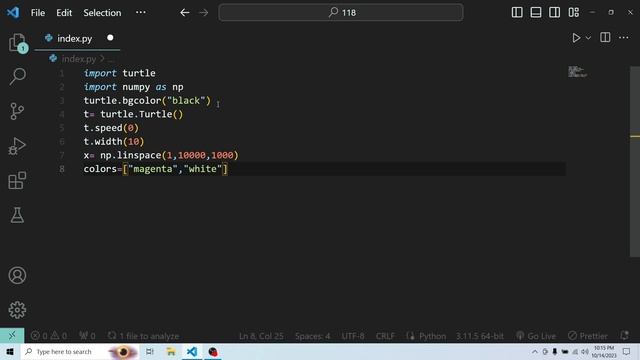Expand the run options dropdown arrow
The width and height of the screenshot is (640, 360).
588,38
